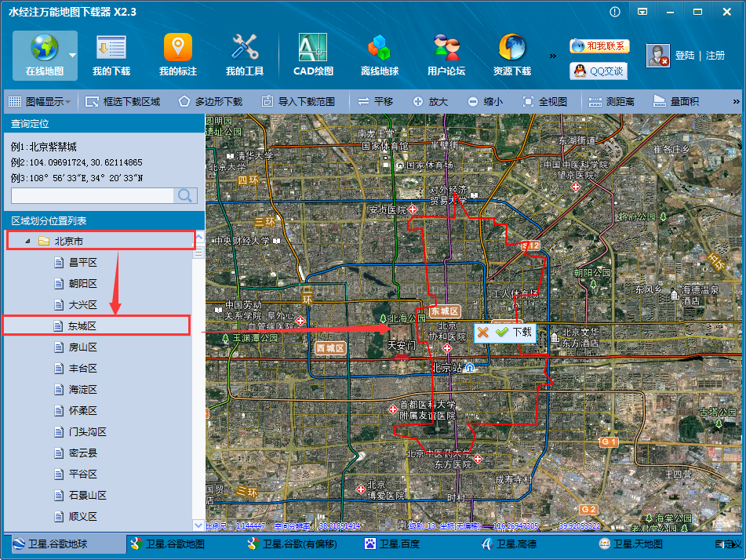Switch to 卫星.谷歌(有偏移) map source tab
The image size is (746, 560).
[292, 544]
